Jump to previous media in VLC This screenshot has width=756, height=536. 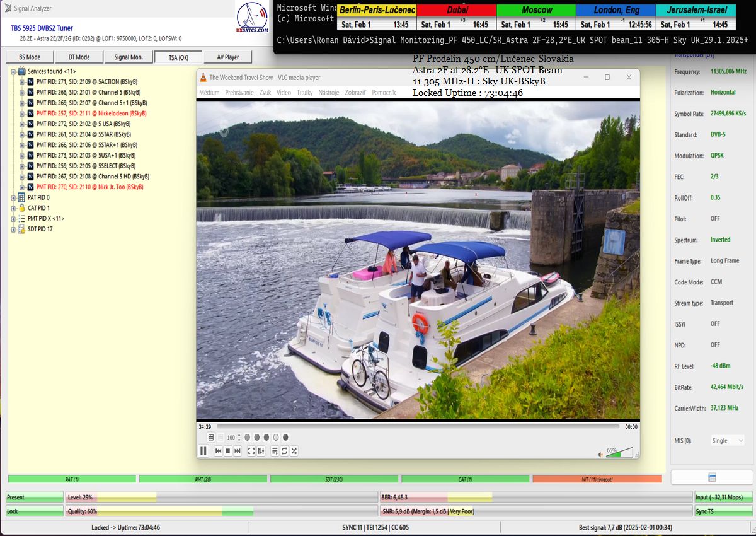pyautogui.click(x=219, y=451)
